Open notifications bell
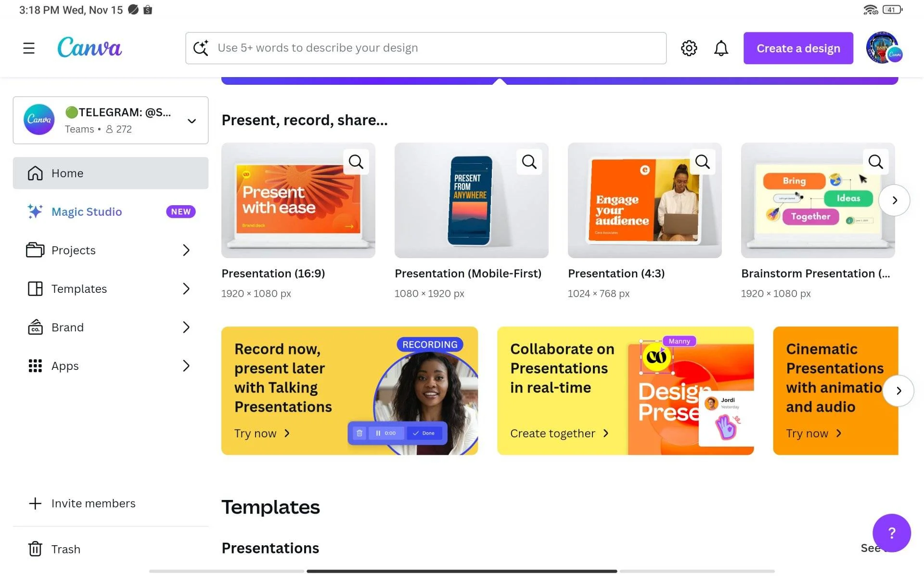This screenshot has height=578, width=924. click(x=721, y=48)
